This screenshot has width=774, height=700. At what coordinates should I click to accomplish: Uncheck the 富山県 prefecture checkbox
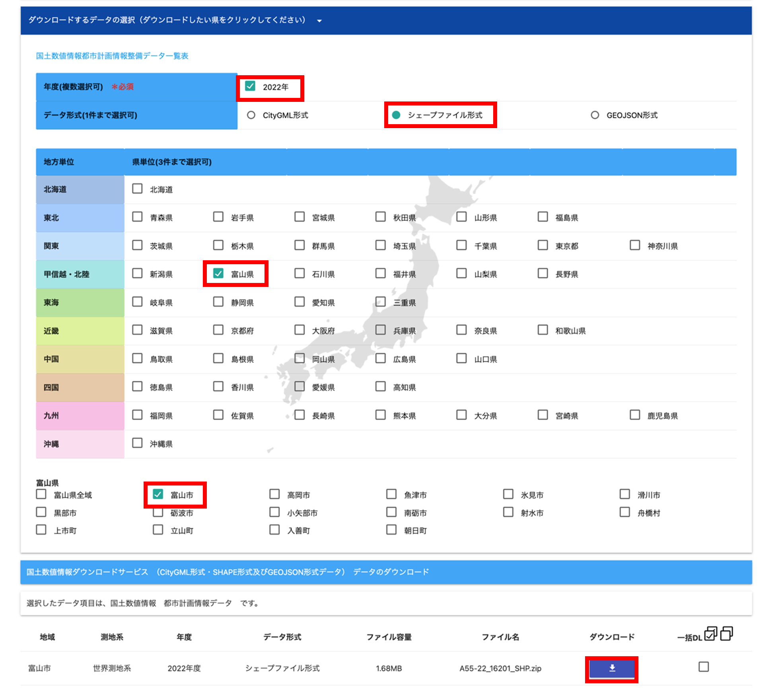[x=218, y=273]
